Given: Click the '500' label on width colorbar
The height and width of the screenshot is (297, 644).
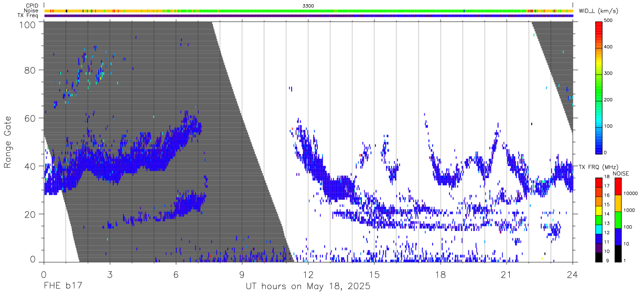Looking at the screenshot, I should [x=608, y=21].
